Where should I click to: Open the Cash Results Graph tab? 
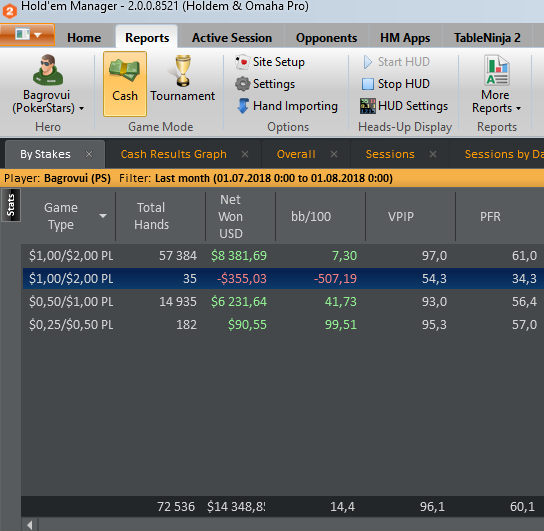tap(173, 154)
